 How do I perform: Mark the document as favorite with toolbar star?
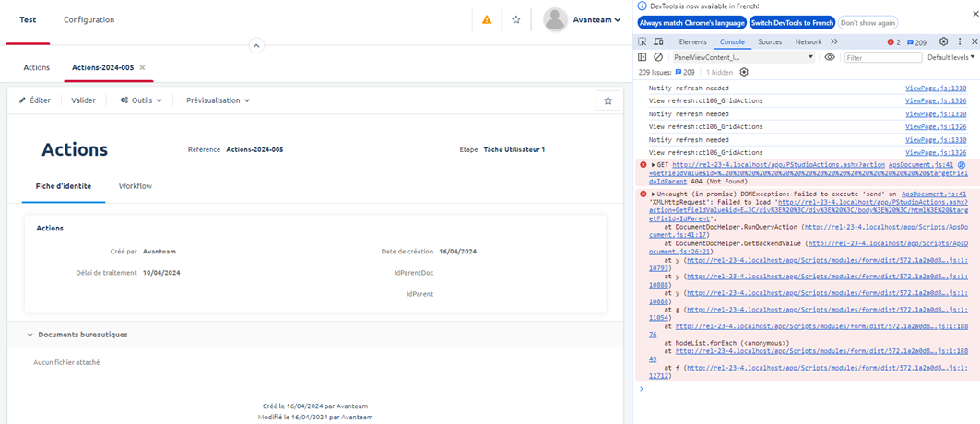click(608, 100)
